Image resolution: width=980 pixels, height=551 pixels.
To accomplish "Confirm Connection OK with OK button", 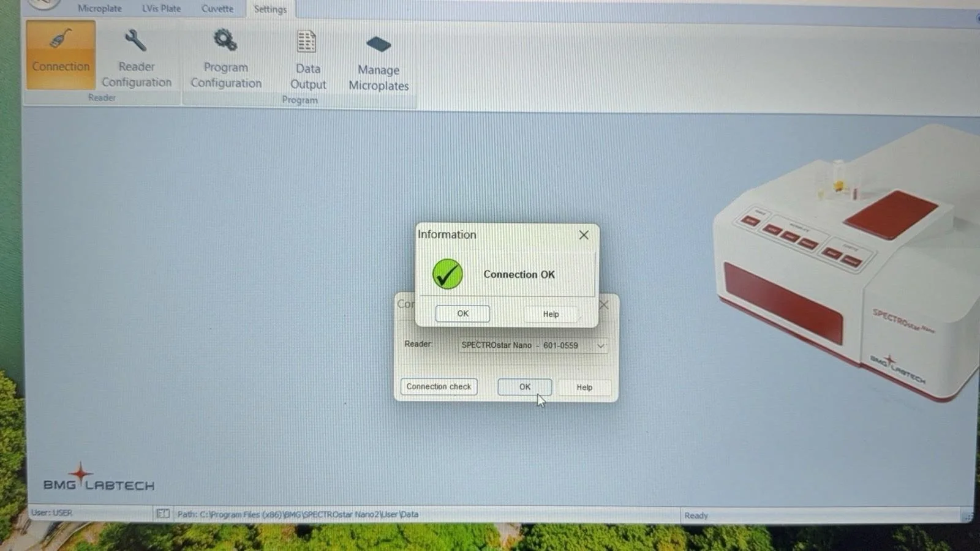I will click(x=462, y=313).
